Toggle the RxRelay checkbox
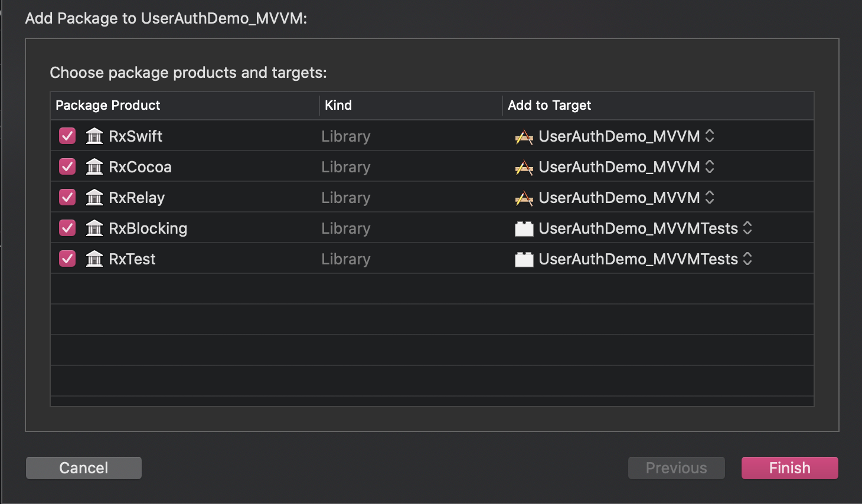Viewport: 862px width, 504px height. (x=67, y=198)
